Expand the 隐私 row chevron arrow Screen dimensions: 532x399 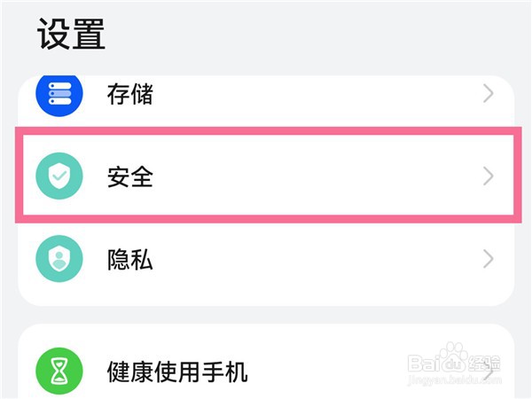(488, 259)
